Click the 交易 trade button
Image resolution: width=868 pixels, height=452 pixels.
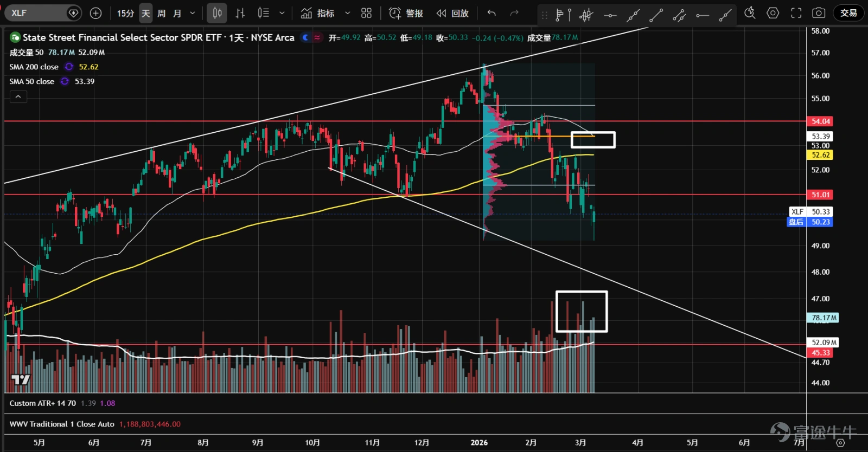pyautogui.click(x=848, y=13)
